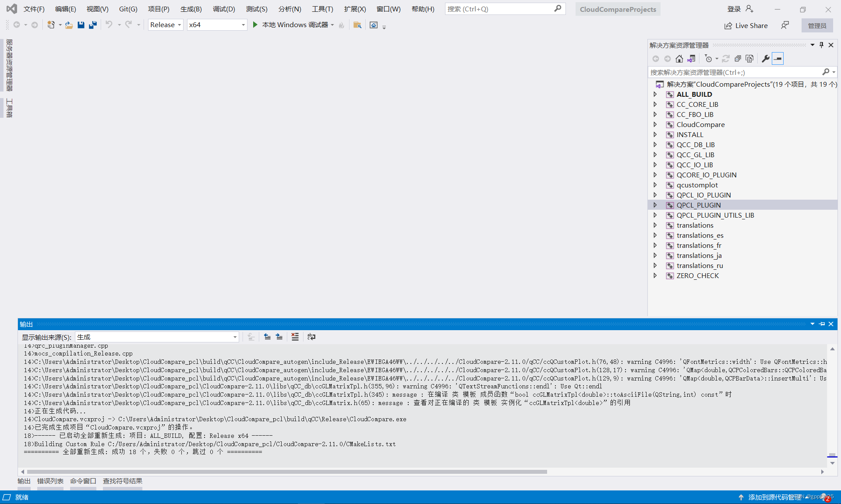Toggle word wrap in Output panel
Viewport: 841px width, 504px height.
click(x=311, y=337)
